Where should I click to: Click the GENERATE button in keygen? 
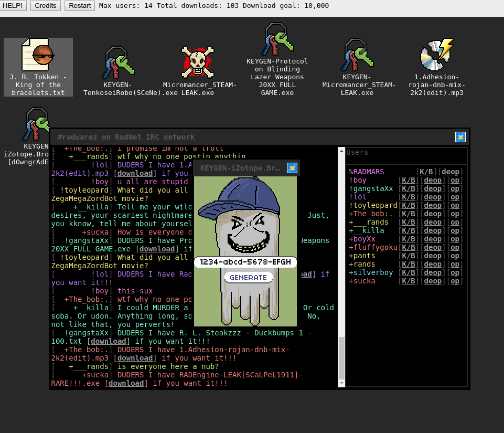pyautogui.click(x=248, y=278)
